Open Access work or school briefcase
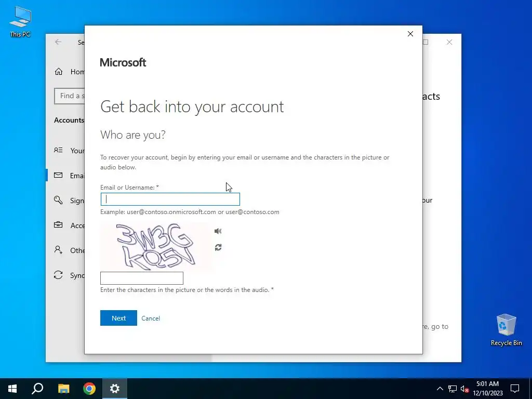532x399 pixels. 58,225
